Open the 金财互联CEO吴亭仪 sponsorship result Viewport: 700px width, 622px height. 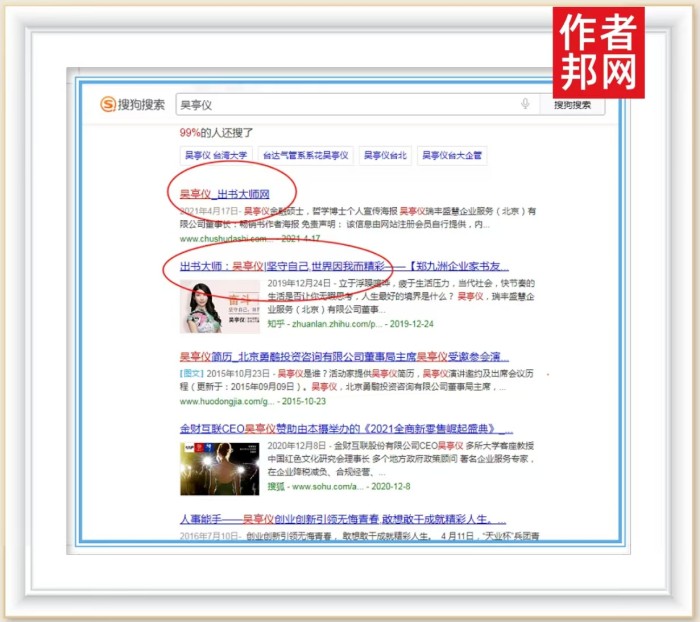click(344, 428)
